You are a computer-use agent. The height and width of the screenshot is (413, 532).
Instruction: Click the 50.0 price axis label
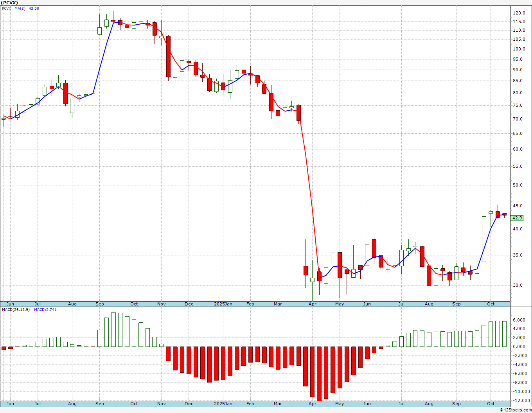click(x=519, y=185)
